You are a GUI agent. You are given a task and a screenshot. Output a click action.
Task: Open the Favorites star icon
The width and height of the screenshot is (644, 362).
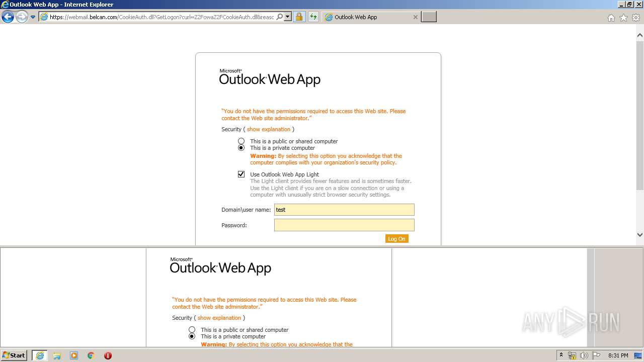623,18
